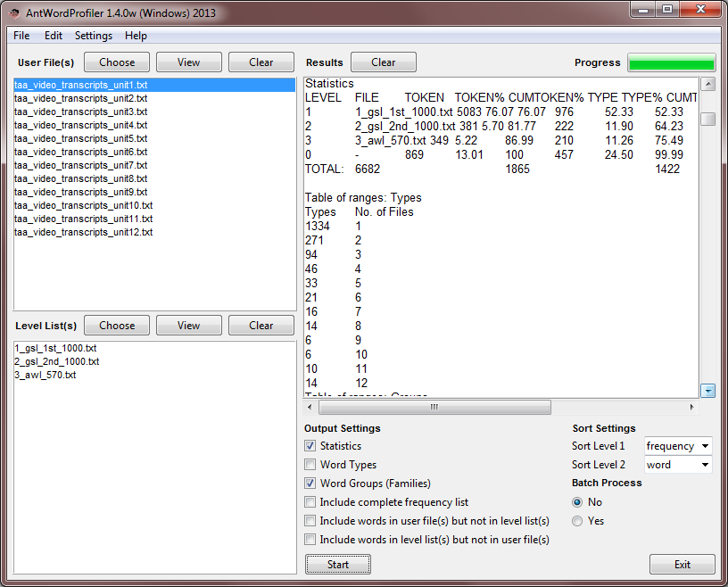Screen dimensions: 728x587
Task: View the selected user file
Action: 189,62
